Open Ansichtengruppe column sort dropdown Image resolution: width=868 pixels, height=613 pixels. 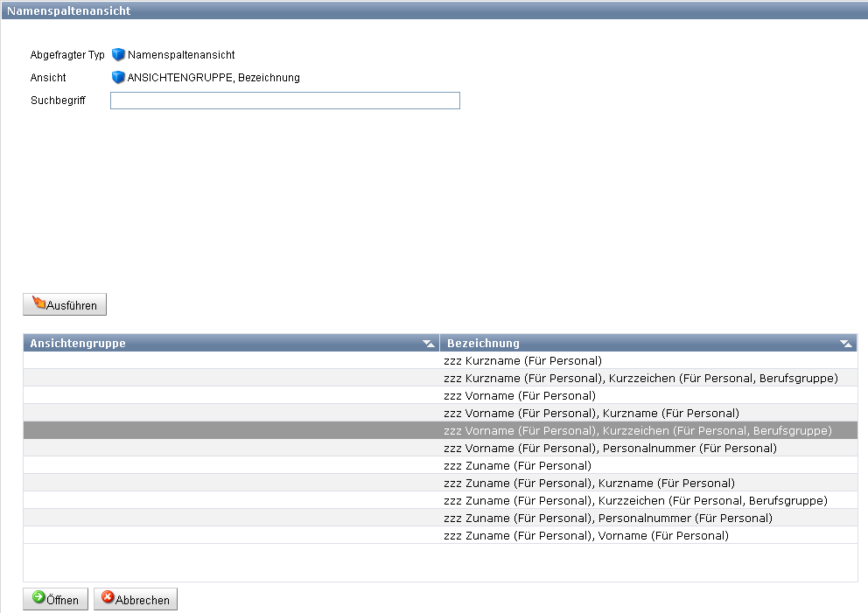point(428,344)
